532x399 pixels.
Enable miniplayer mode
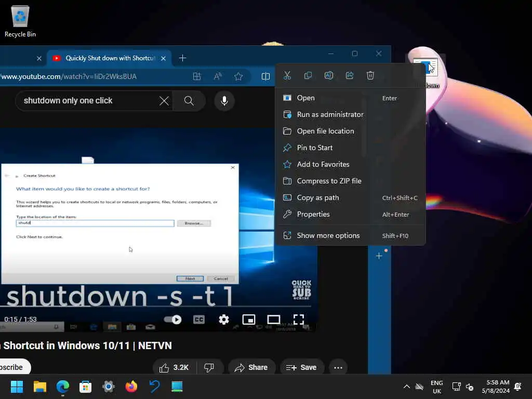[x=249, y=320]
